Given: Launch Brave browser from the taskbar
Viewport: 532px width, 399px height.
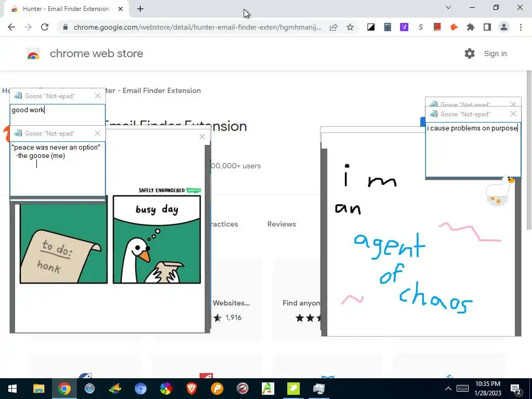Looking at the screenshot, I should [x=191, y=389].
